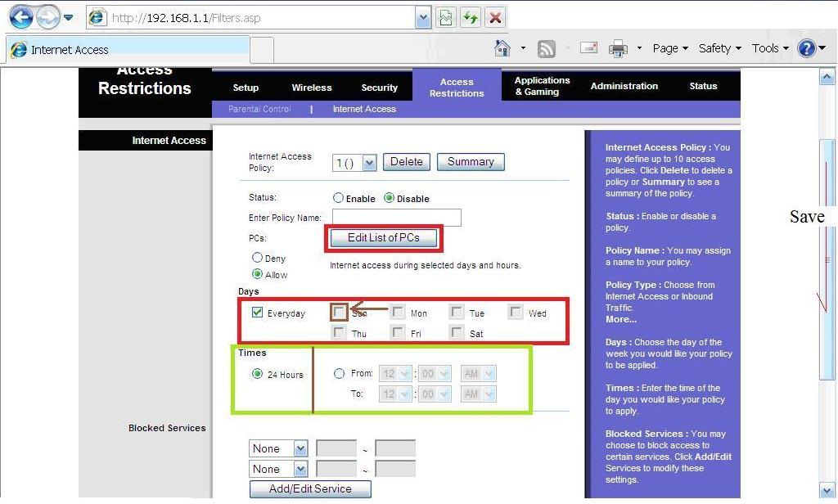Switch to the Wireless tab
This screenshot has width=838, height=504.
click(312, 88)
